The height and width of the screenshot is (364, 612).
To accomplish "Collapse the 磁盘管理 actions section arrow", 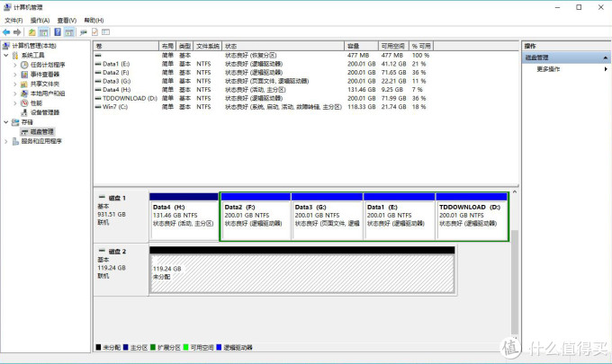I will [x=606, y=58].
